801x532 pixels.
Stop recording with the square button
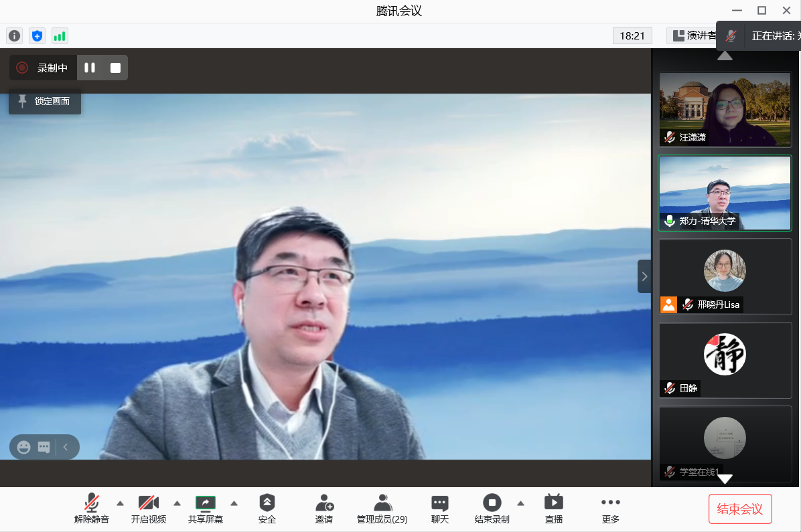(x=115, y=68)
